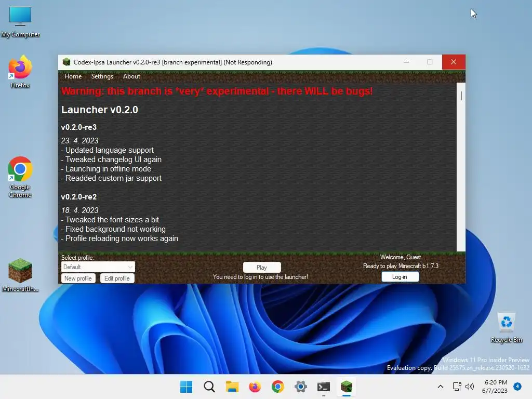Open File Explorer from taskbar
Image resolution: width=532 pixels, height=399 pixels.
coord(232,387)
